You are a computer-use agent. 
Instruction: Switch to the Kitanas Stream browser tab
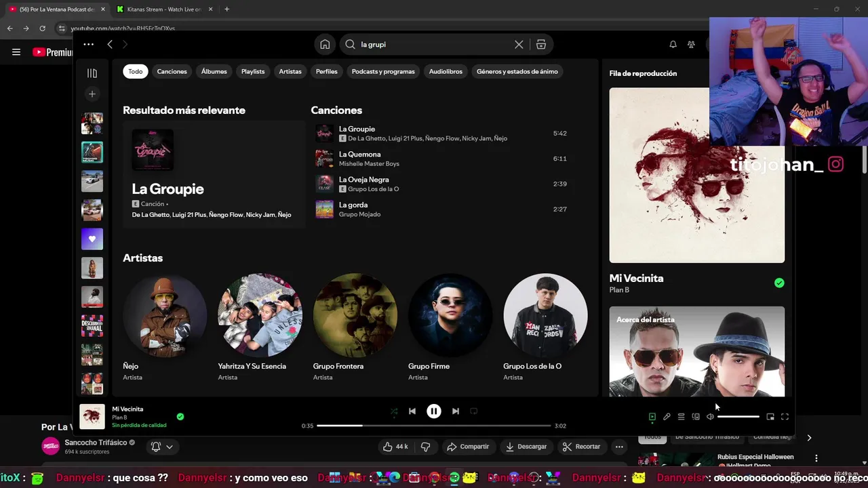click(x=163, y=9)
